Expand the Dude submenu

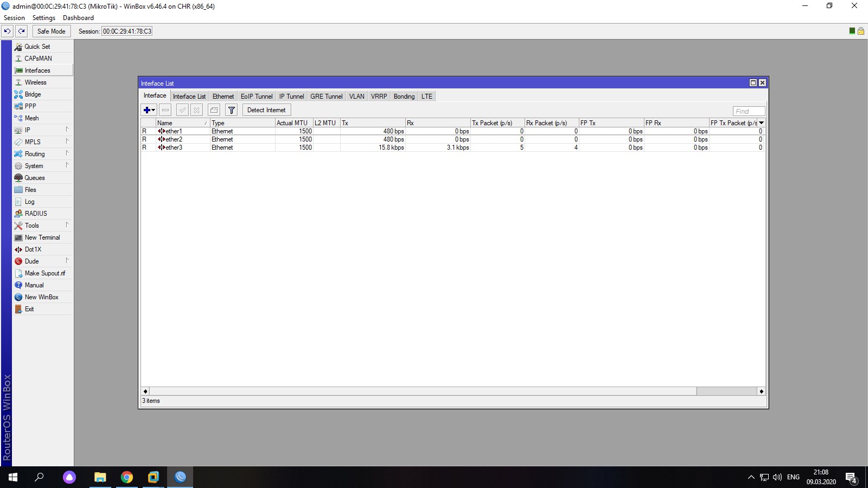pyautogui.click(x=43, y=261)
